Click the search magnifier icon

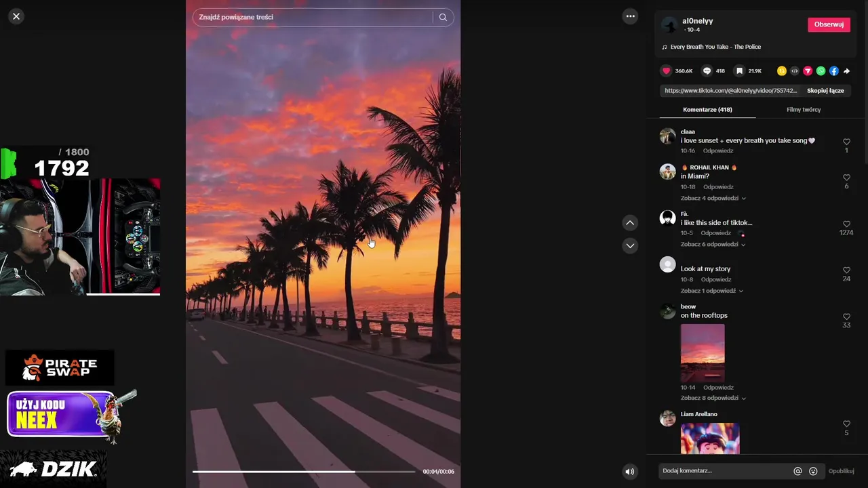pyautogui.click(x=443, y=17)
